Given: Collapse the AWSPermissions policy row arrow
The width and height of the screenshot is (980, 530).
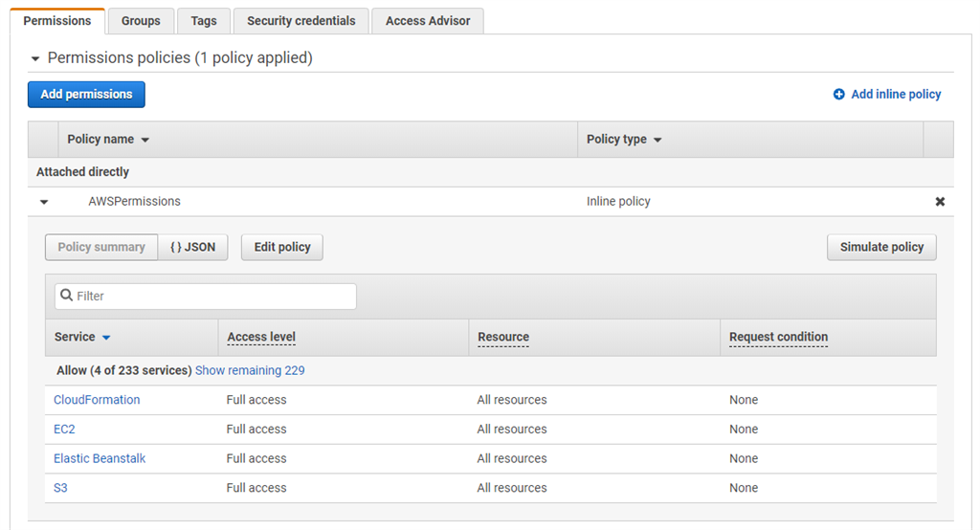Looking at the screenshot, I should (44, 202).
